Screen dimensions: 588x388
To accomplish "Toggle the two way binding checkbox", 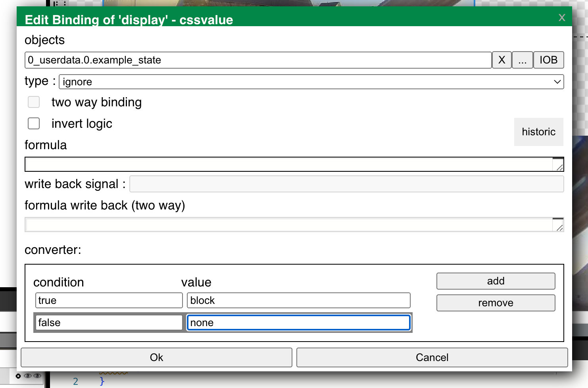I will tap(34, 102).
